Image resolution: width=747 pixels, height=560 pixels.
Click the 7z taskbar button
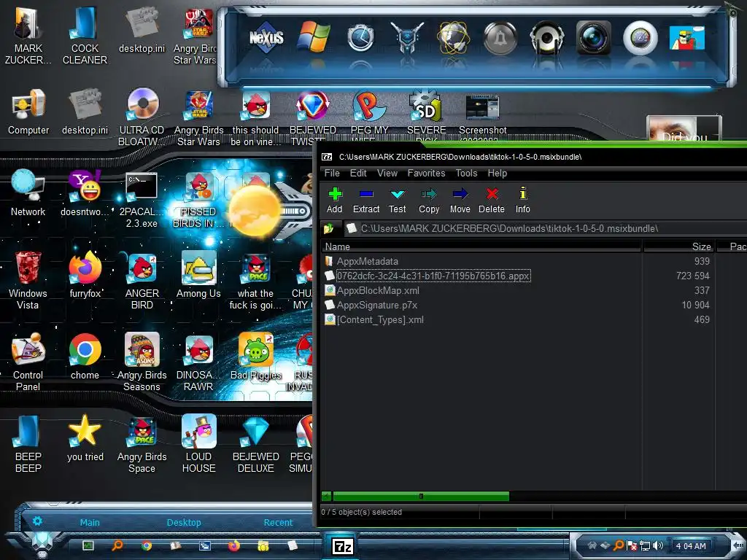pos(343,546)
